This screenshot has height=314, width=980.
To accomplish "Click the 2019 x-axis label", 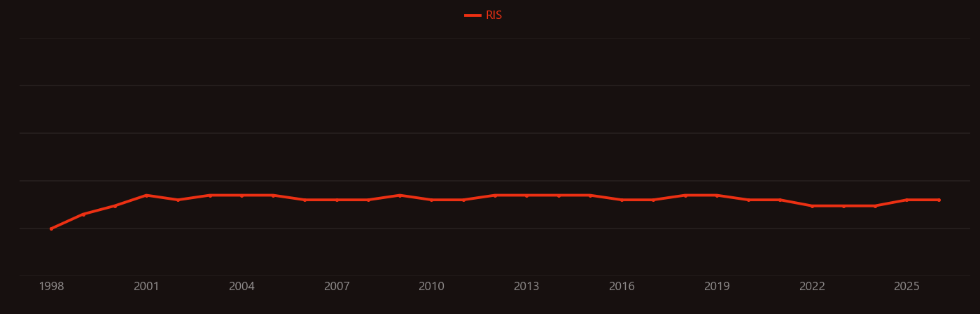I will (717, 287).
